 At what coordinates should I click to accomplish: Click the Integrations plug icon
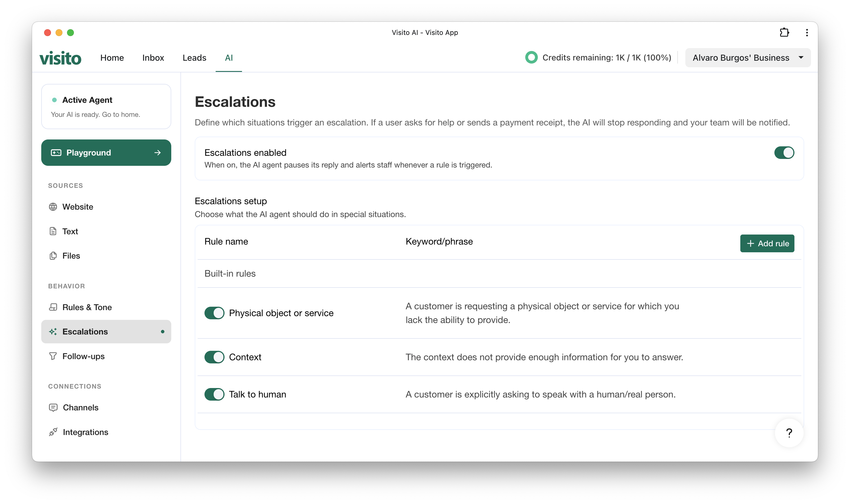[53, 432]
